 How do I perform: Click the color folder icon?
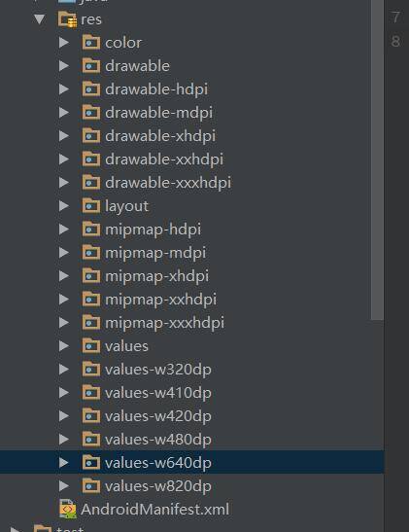(x=91, y=43)
